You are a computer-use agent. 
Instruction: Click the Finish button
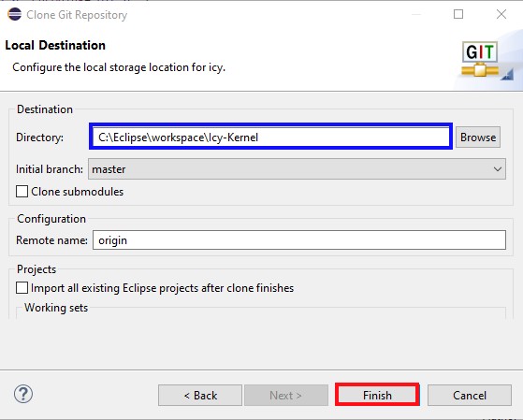377,395
